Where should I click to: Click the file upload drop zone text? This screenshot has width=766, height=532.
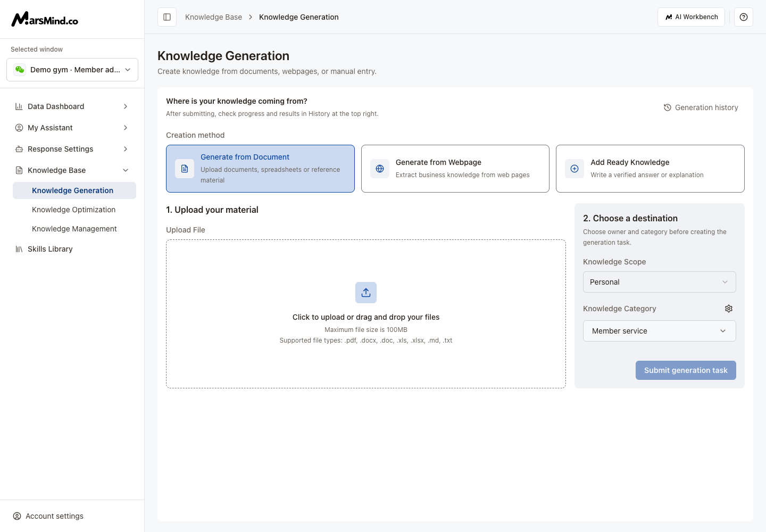366,317
